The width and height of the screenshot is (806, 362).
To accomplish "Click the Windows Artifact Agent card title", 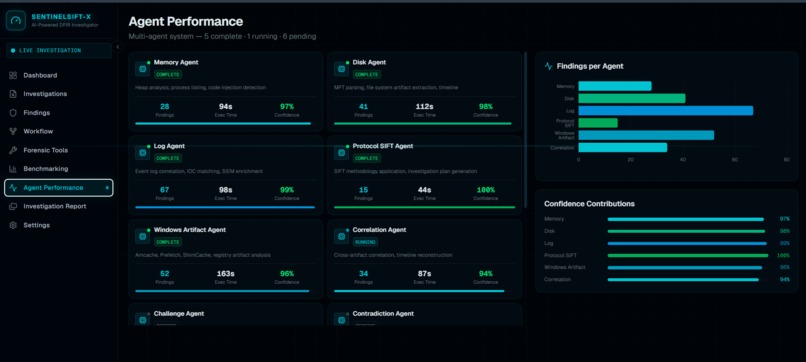I will click(190, 230).
